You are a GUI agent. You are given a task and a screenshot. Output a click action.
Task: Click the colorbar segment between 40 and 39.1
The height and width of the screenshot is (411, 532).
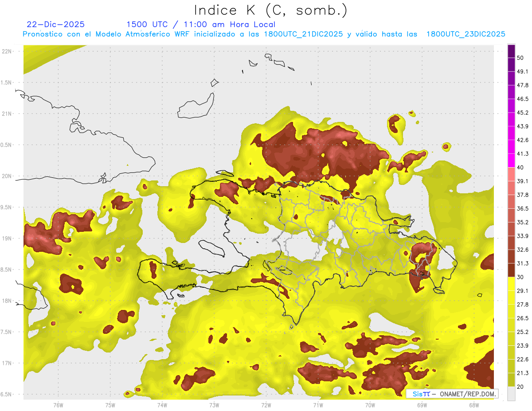511,174
